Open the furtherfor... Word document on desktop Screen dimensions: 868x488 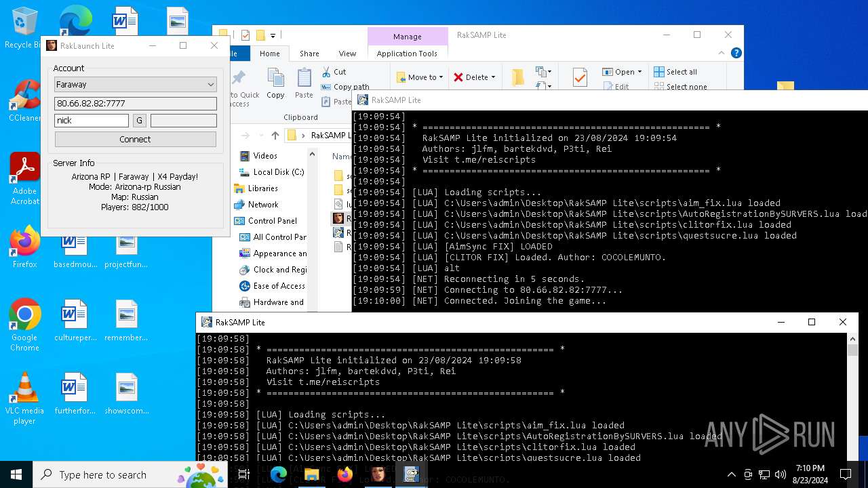[x=75, y=394]
